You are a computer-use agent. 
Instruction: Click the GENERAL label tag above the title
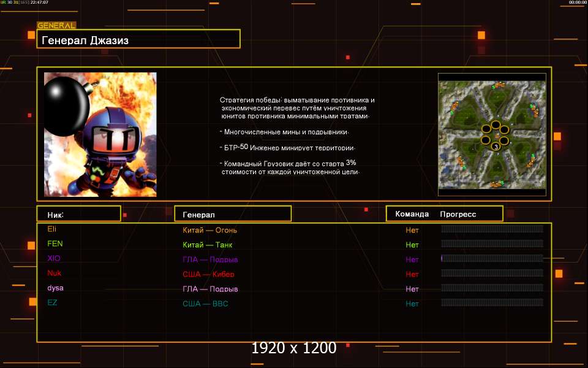pos(56,26)
